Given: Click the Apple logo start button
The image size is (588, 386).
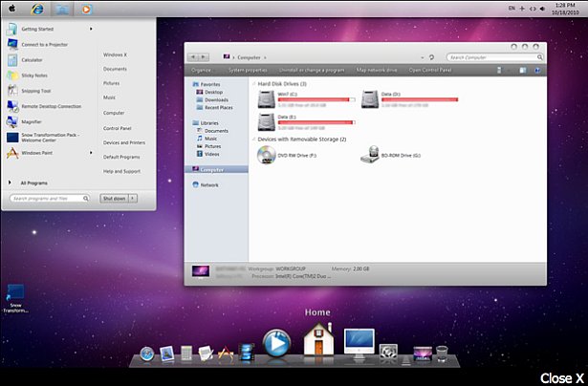Looking at the screenshot, I should [11, 8].
